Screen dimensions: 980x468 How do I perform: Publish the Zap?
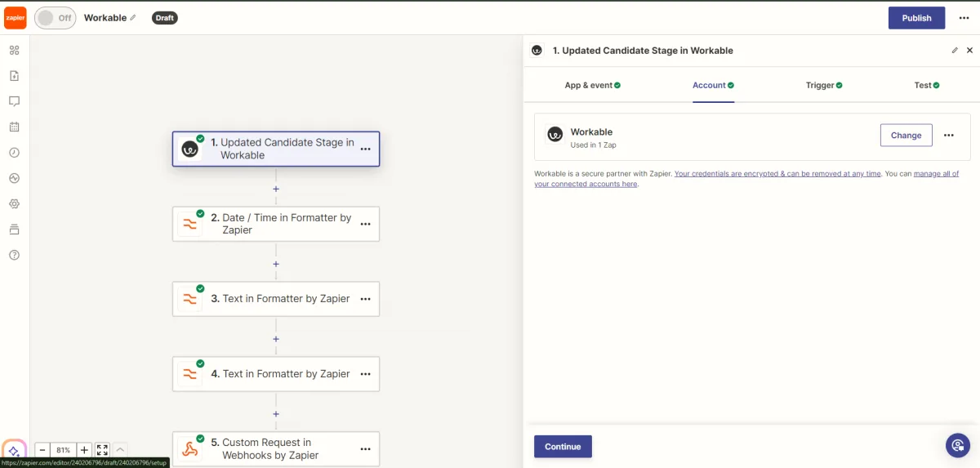pos(916,18)
